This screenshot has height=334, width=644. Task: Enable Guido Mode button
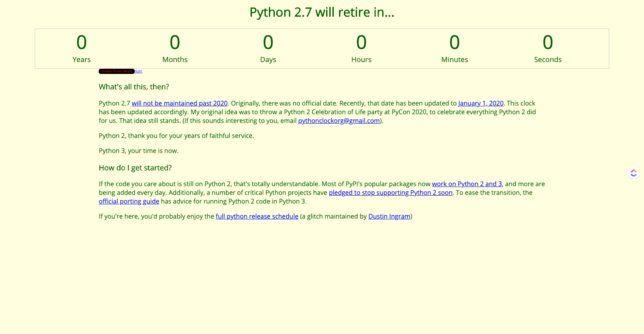coord(116,71)
